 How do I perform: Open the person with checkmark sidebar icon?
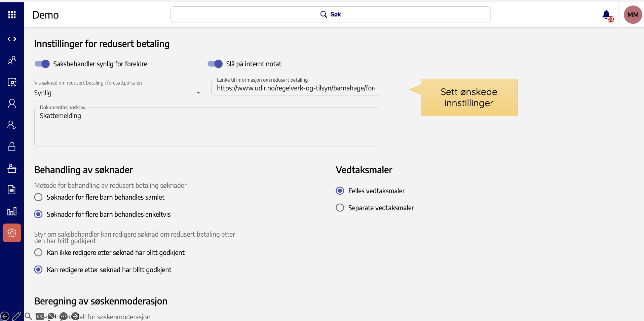click(12, 125)
